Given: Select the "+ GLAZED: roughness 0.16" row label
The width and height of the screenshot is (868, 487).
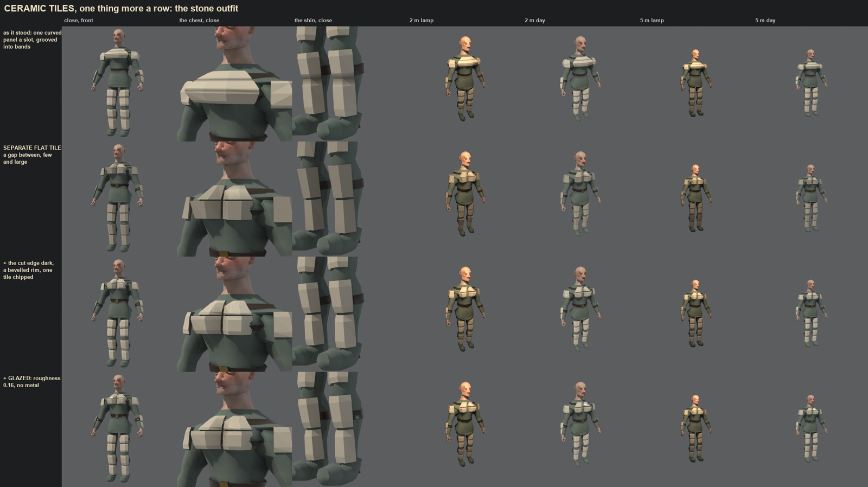Looking at the screenshot, I should pyautogui.click(x=31, y=382).
